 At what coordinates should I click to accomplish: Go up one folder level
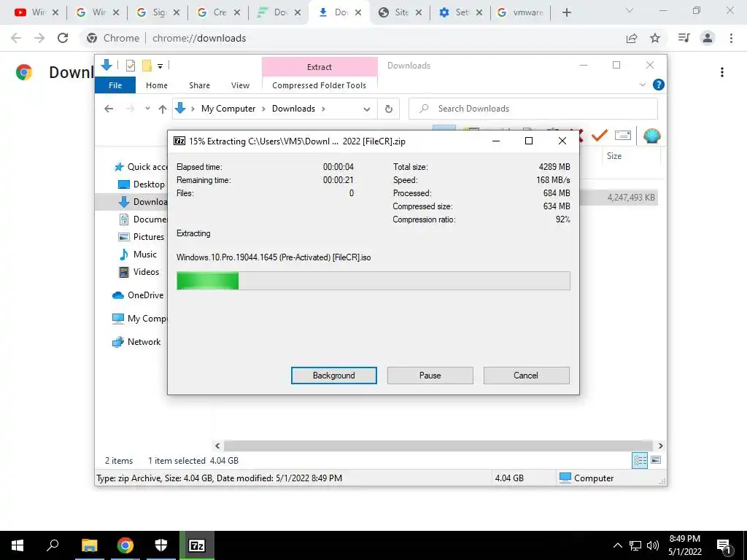coord(163,109)
